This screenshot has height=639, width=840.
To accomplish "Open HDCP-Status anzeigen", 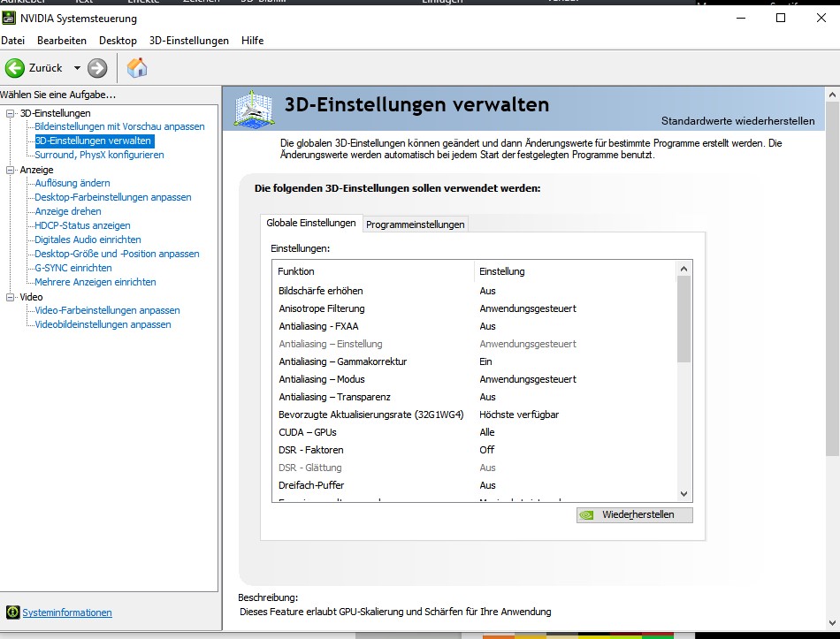I will [x=82, y=225].
